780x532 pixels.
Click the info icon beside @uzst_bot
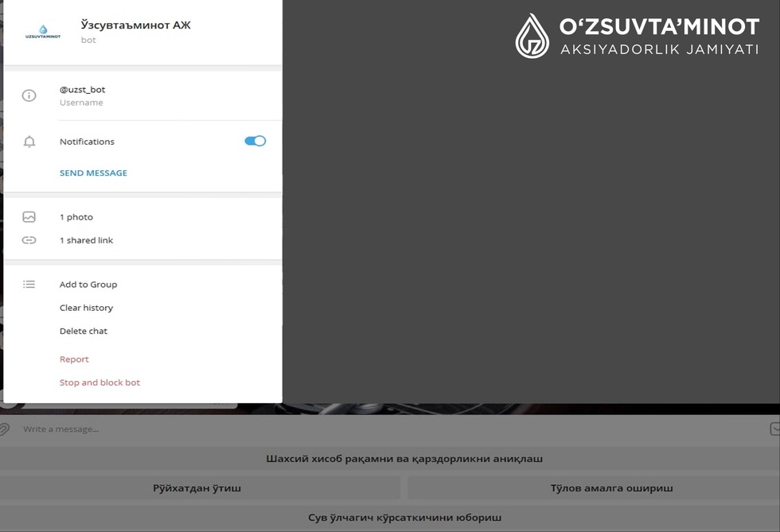tap(29, 95)
